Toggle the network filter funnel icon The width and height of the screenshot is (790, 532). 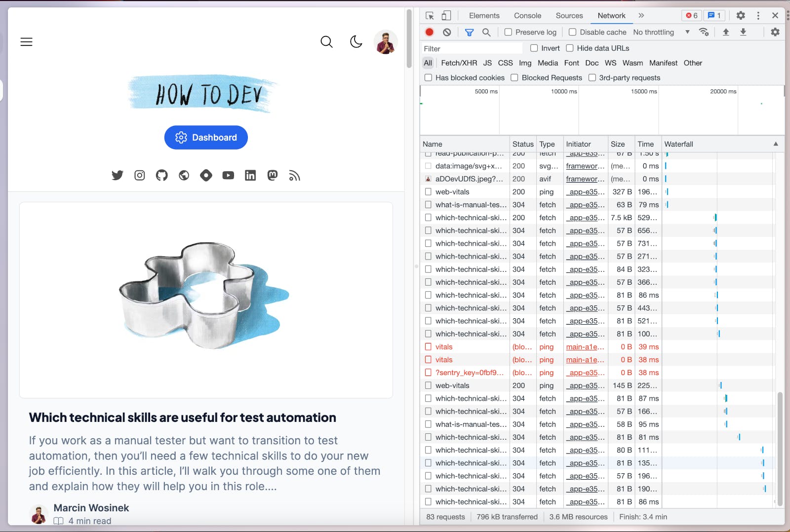[x=469, y=32]
